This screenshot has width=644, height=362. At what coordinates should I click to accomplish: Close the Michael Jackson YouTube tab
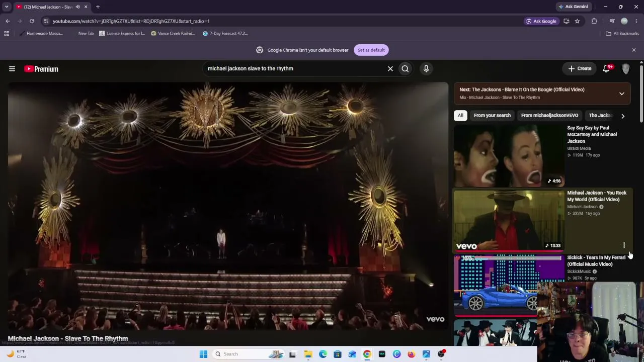(x=86, y=7)
